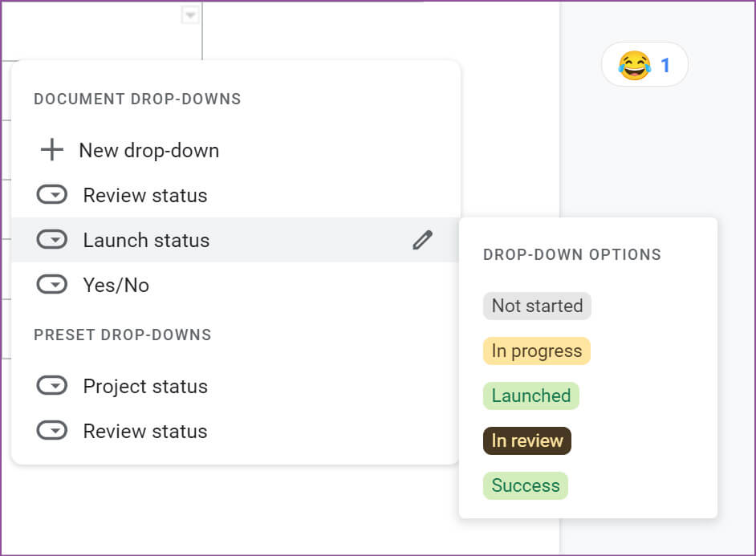Screen dimensions: 756x556
Task: Open the table cell dropdown arrow at top
Action: (190, 15)
